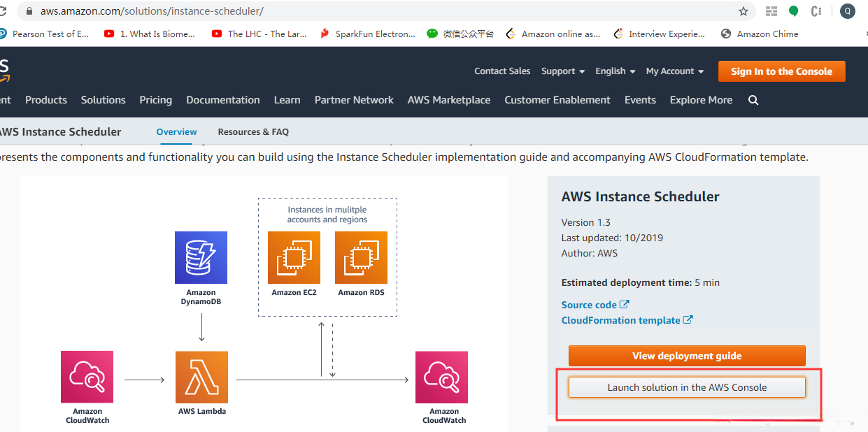This screenshot has height=432, width=868.
Task: Expand the My Account dropdown
Action: click(675, 71)
